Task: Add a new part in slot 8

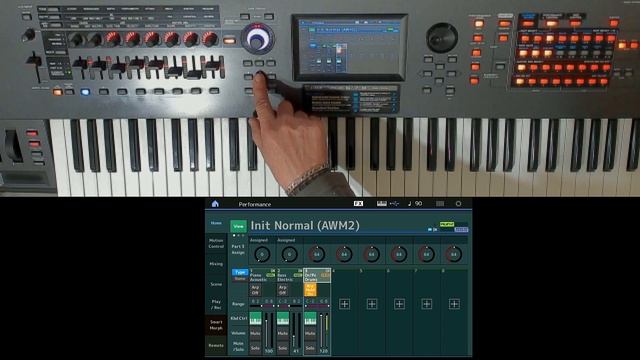Action: click(x=454, y=304)
